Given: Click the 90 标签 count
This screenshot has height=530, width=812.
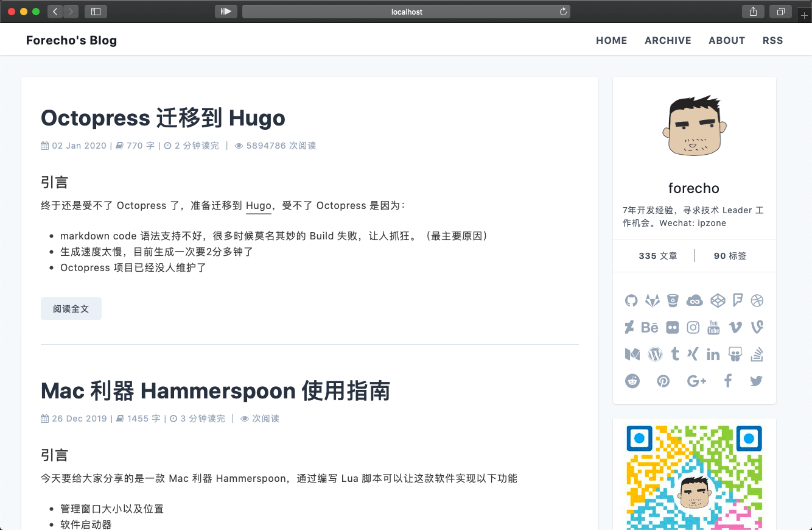Looking at the screenshot, I should (730, 256).
